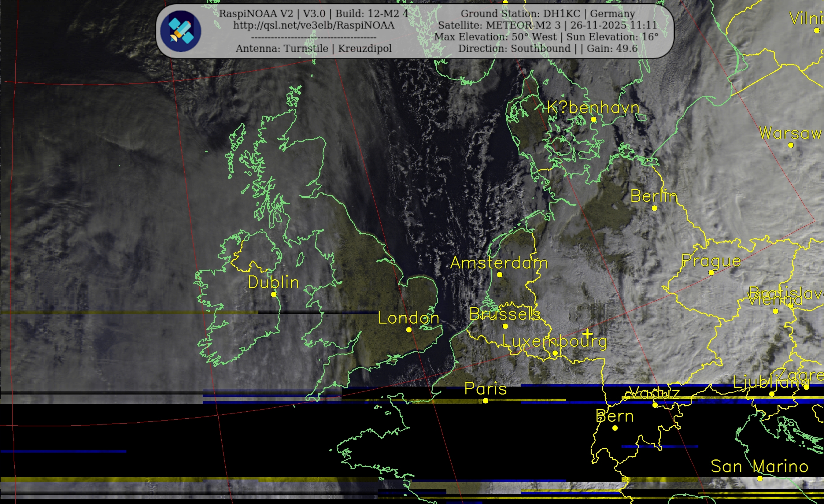The image size is (824, 504).
Task: Click the Paris city marker dot
Action: [x=486, y=401]
